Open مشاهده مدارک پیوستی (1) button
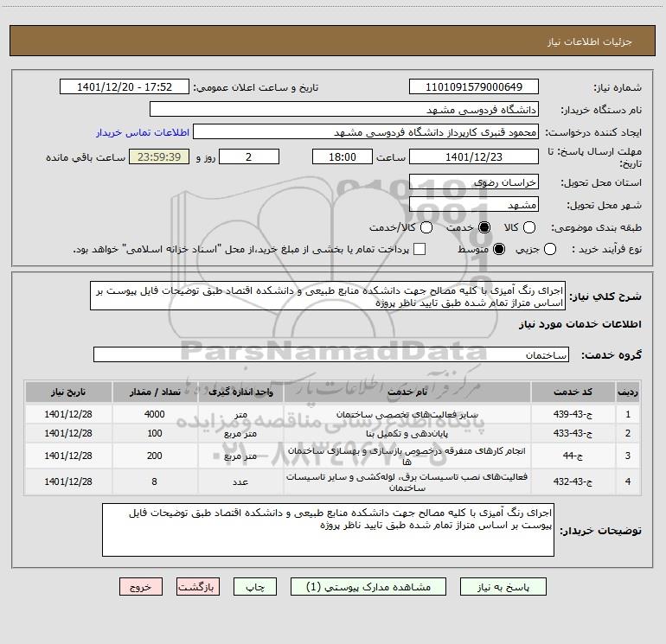 click(x=368, y=587)
